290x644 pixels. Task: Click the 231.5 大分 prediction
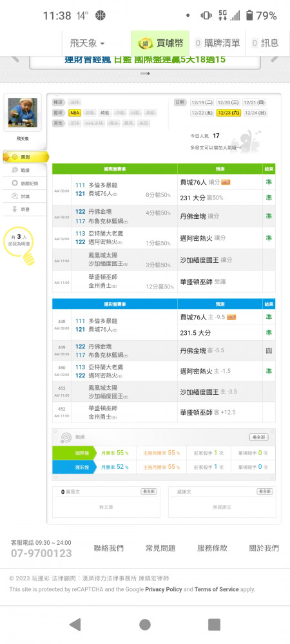pyautogui.click(x=195, y=333)
